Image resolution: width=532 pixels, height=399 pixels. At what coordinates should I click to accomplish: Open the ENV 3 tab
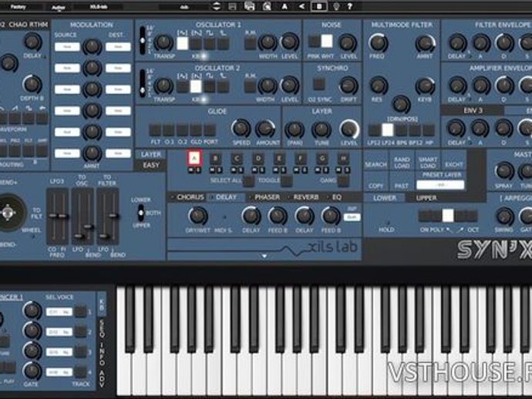(x=473, y=110)
